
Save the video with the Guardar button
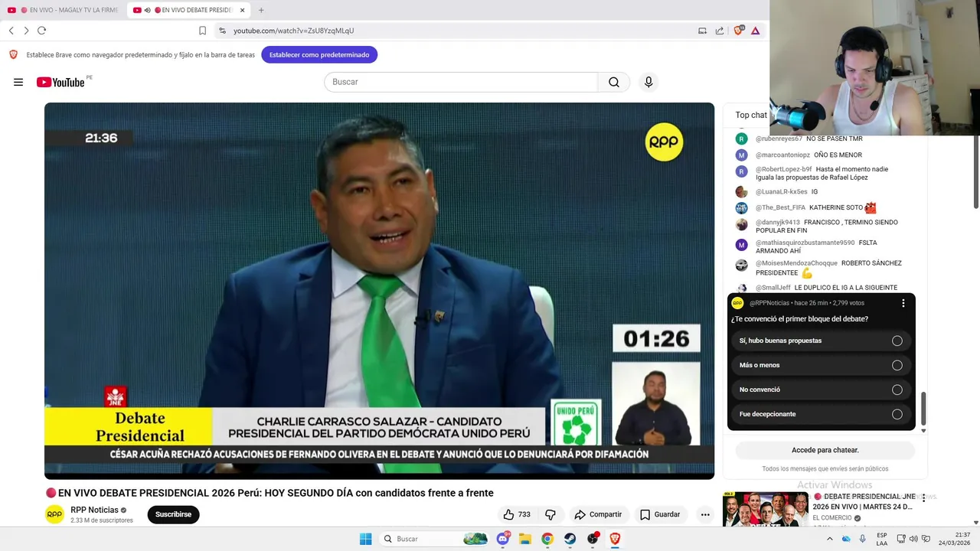click(x=659, y=514)
